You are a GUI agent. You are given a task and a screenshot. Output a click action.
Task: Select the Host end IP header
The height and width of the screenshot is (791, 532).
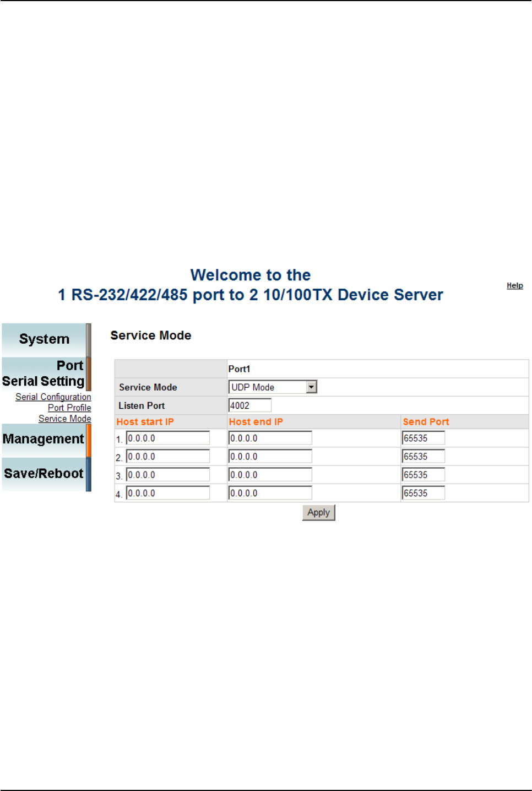[x=256, y=422]
